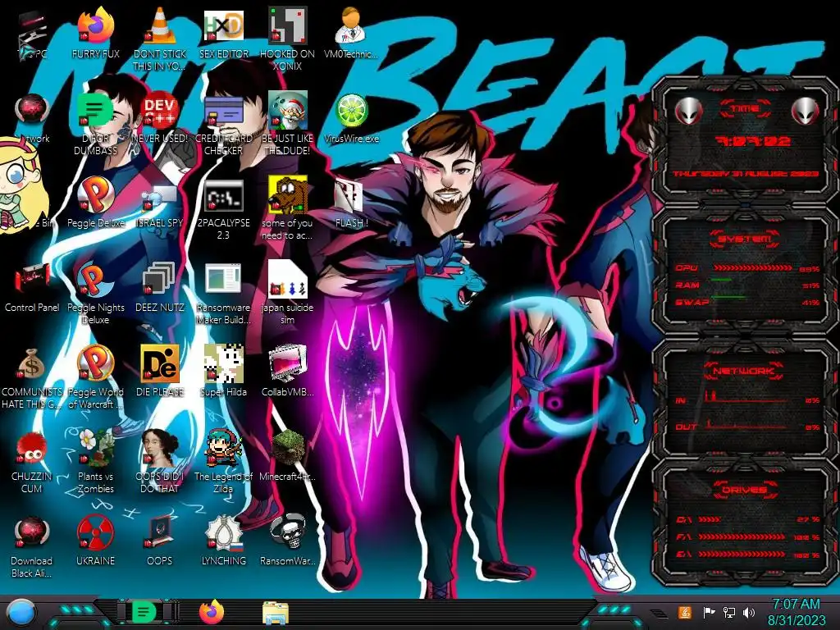Launch the SEX EDITOR HxD shortcut
The image size is (840, 630).
[x=223, y=25]
